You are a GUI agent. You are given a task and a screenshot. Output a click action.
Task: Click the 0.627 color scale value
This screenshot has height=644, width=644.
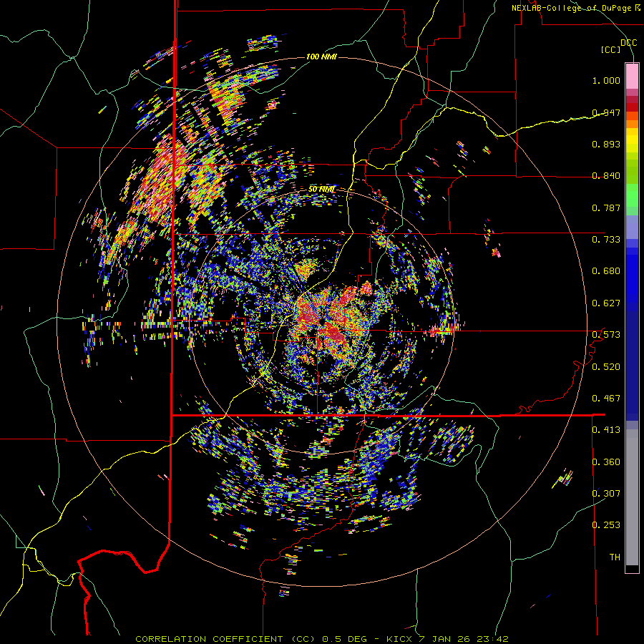pyautogui.click(x=606, y=303)
